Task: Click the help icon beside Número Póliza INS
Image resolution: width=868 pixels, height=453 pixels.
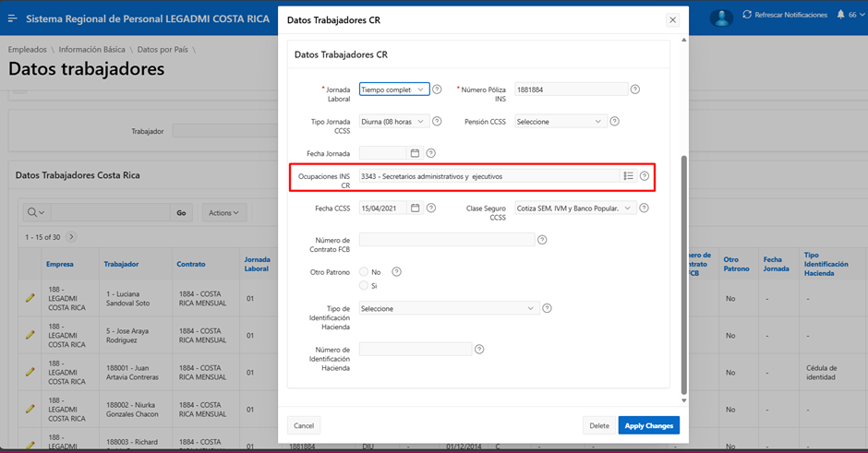Action: pyautogui.click(x=635, y=89)
